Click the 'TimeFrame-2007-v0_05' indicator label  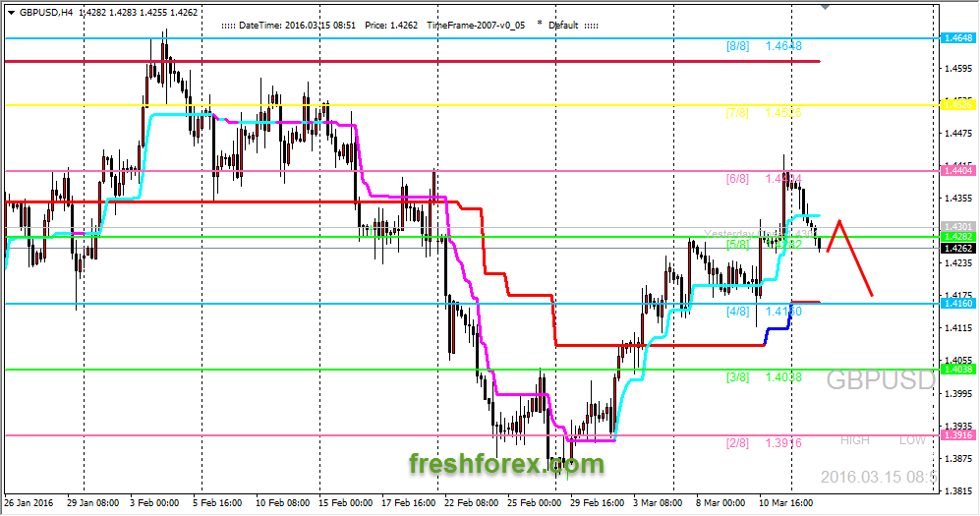click(476, 26)
